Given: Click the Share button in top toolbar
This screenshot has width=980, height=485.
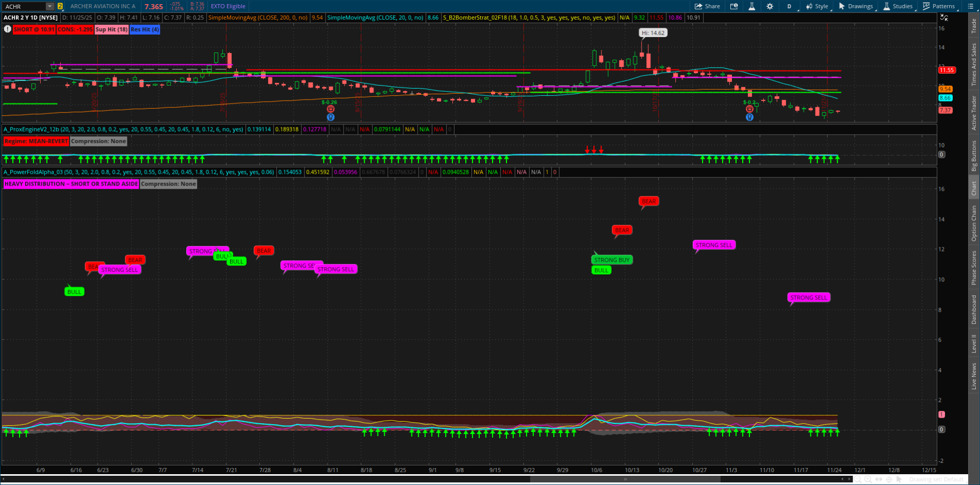Looking at the screenshot, I should tap(707, 6).
